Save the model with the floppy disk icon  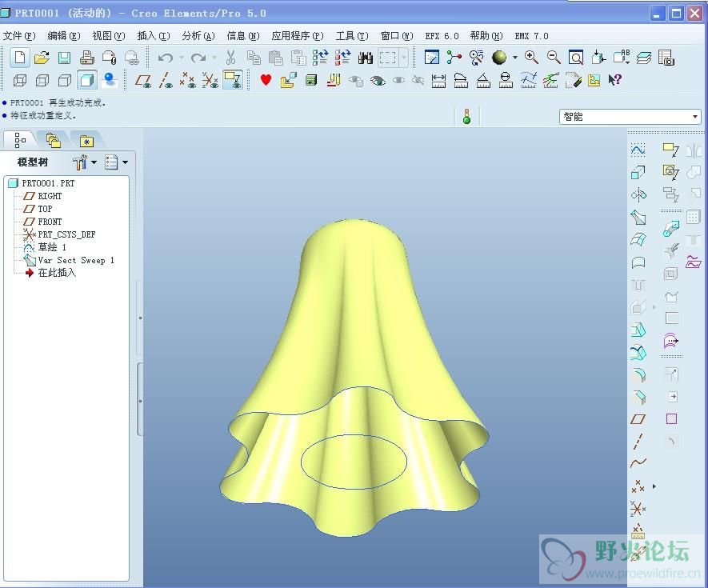(x=65, y=58)
